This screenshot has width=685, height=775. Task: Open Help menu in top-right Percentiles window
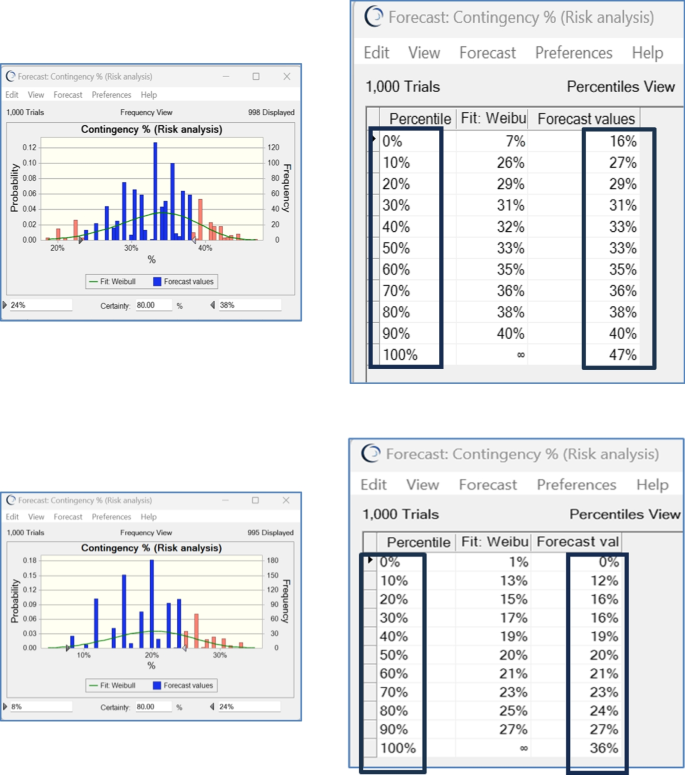pyautogui.click(x=647, y=52)
